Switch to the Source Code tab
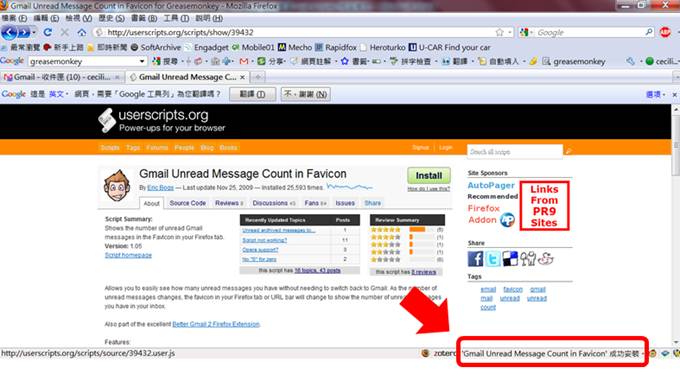The image size is (680, 374). tap(187, 203)
